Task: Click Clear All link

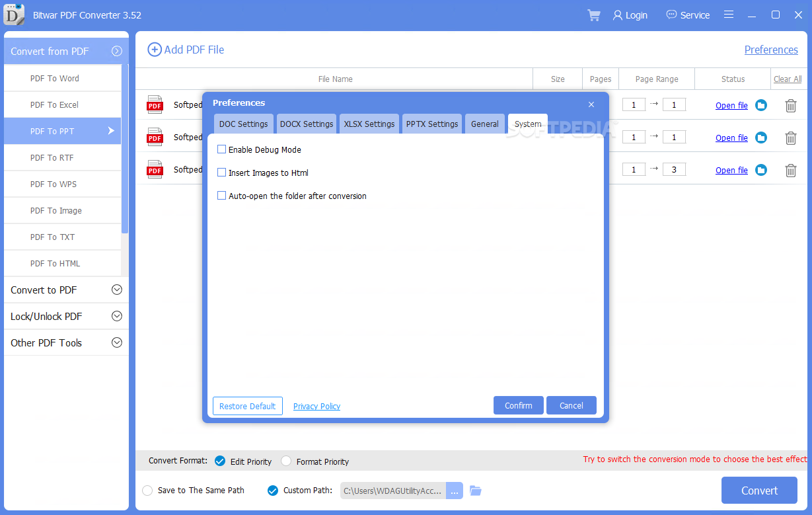Action: point(788,79)
